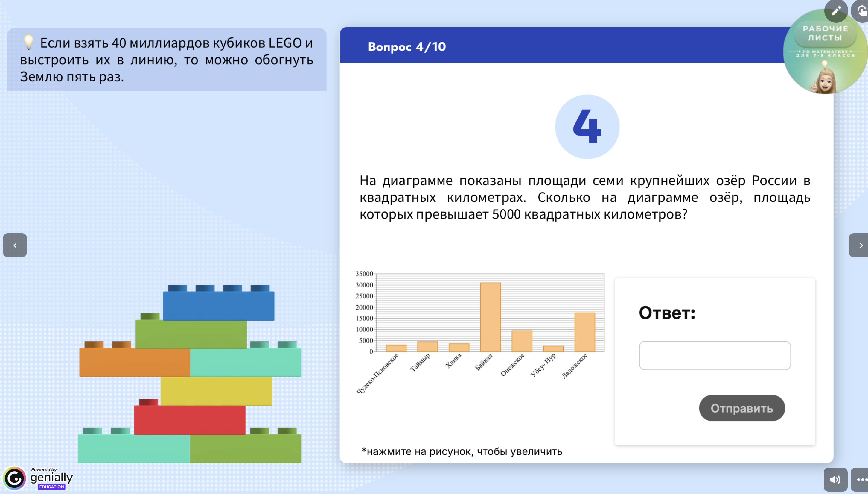Click the Отправить button
This screenshot has width=868, height=494.
741,408
